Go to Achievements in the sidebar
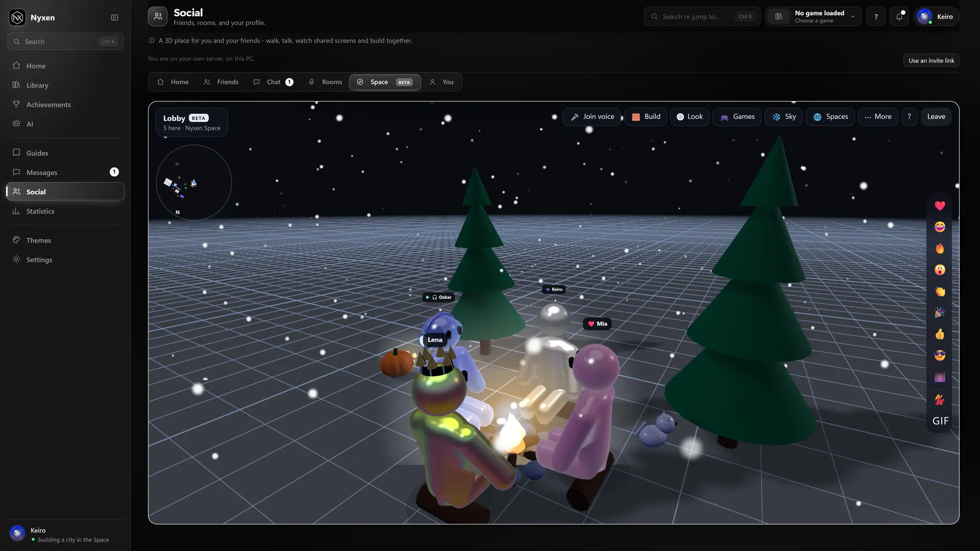The image size is (980, 551). pyautogui.click(x=65, y=105)
